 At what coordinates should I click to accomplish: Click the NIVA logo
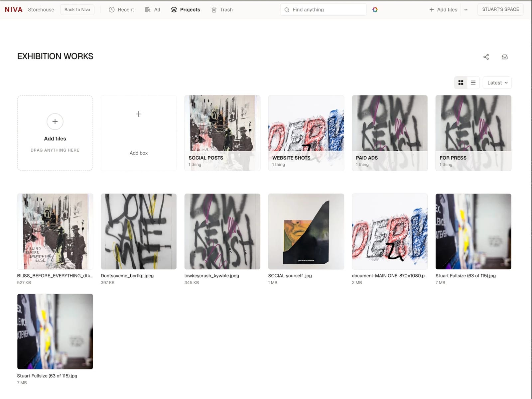[x=14, y=10]
